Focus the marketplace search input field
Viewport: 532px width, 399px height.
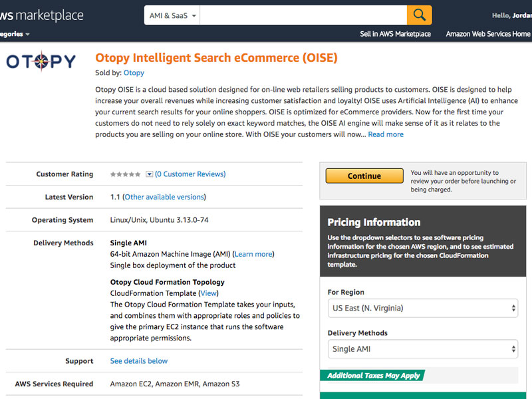[x=303, y=15]
